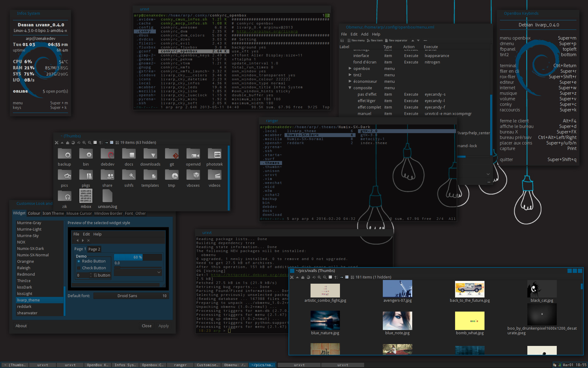This screenshot has height=368, width=588.
Task: Click the 60 % progress bar
Action: pos(138,257)
